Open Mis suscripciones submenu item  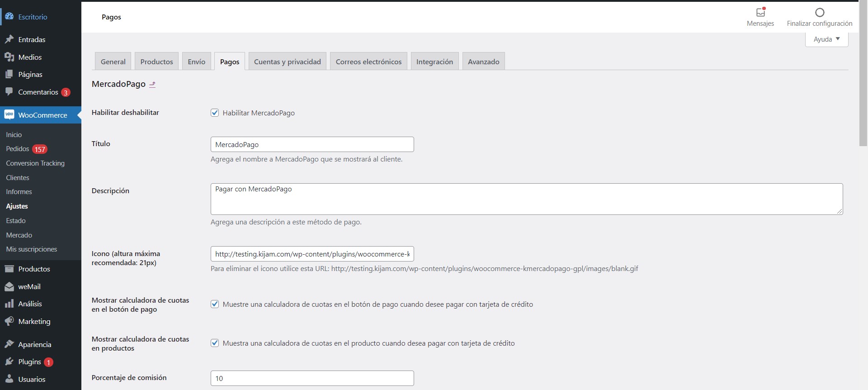click(x=32, y=249)
